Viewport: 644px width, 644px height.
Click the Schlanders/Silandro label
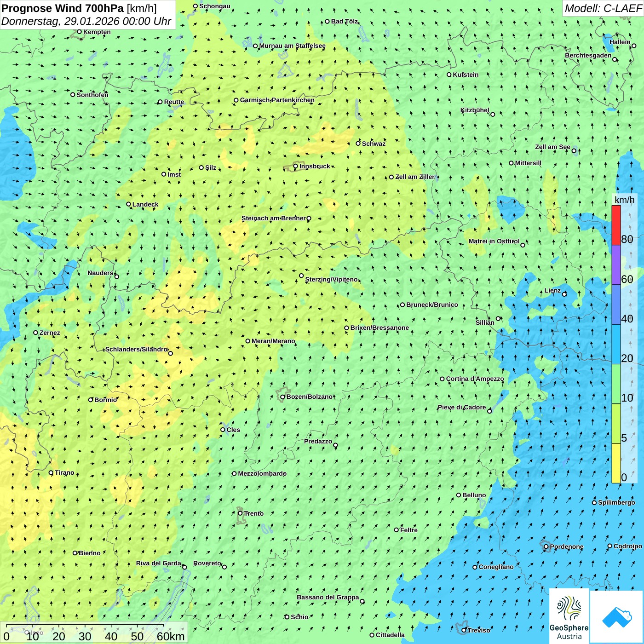(x=136, y=349)
